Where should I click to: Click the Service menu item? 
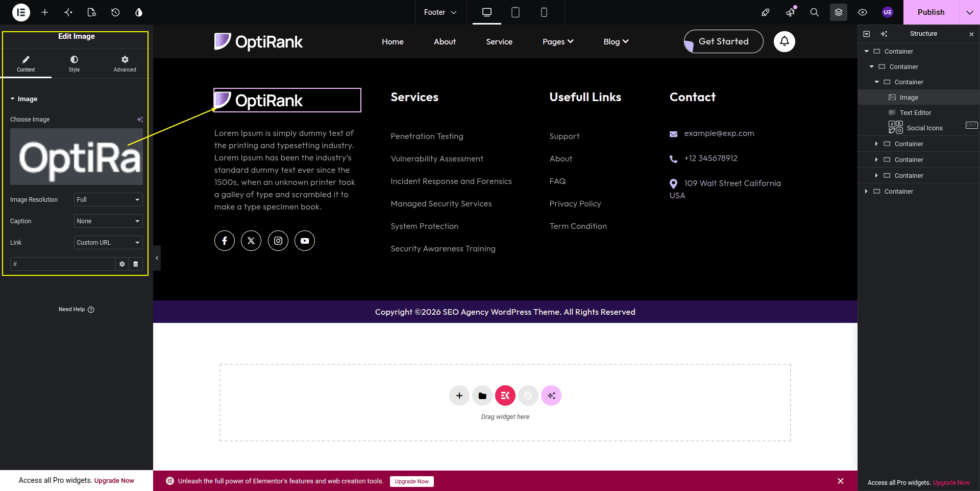[499, 42]
